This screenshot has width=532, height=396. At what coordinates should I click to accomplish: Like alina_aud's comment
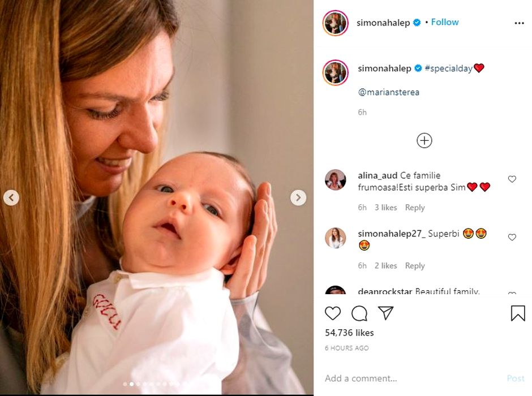coord(512,179)
